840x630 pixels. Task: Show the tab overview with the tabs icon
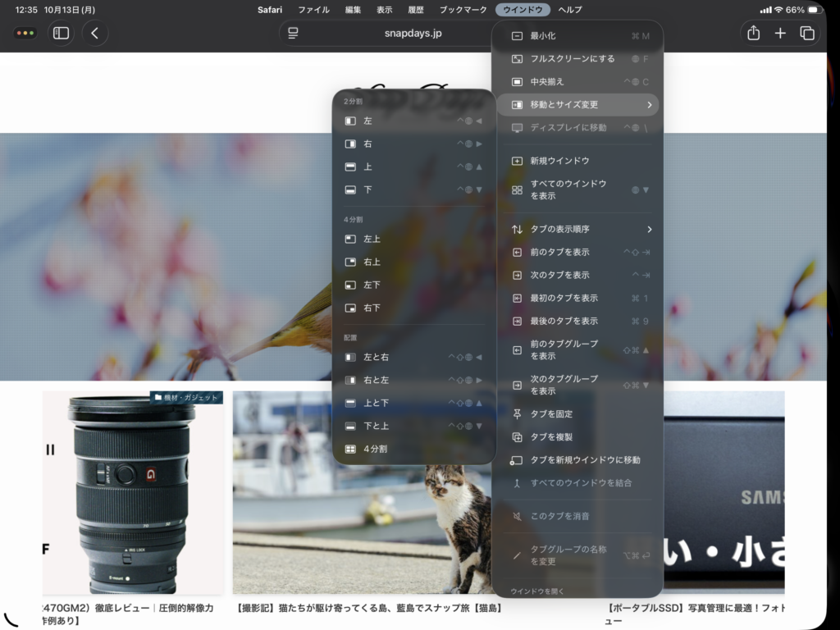807,33
